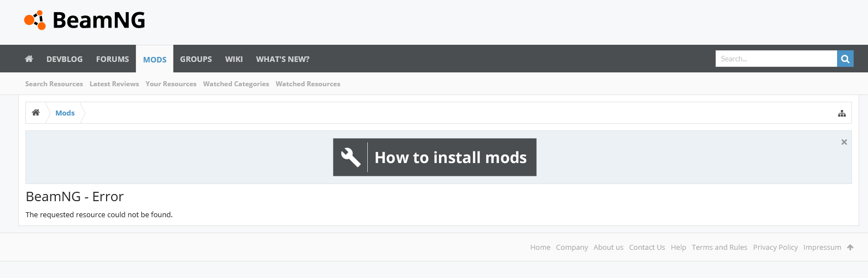Image resolution: width=868 pixels, height=278 pixels.
Task: Open footer Company link
Action: [x=572, y=248]
